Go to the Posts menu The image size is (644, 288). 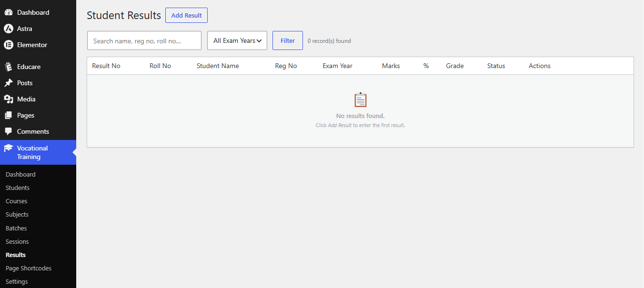click(38, 83)
